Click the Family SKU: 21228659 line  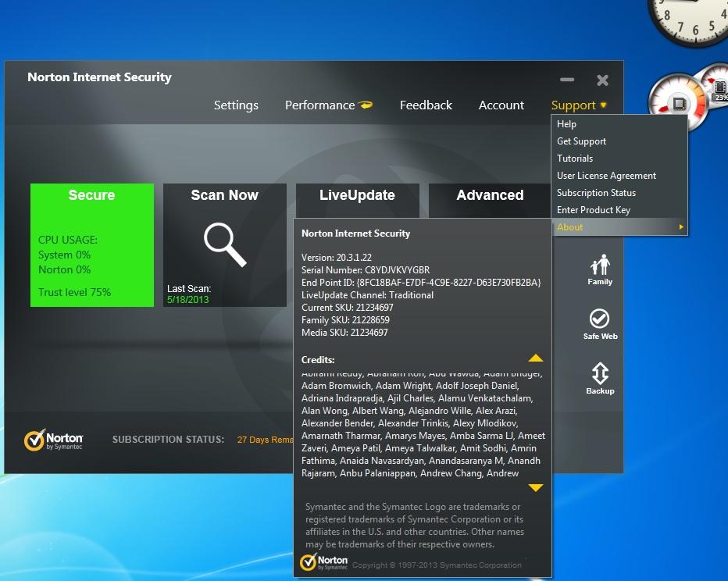click(x=345, y=319)
